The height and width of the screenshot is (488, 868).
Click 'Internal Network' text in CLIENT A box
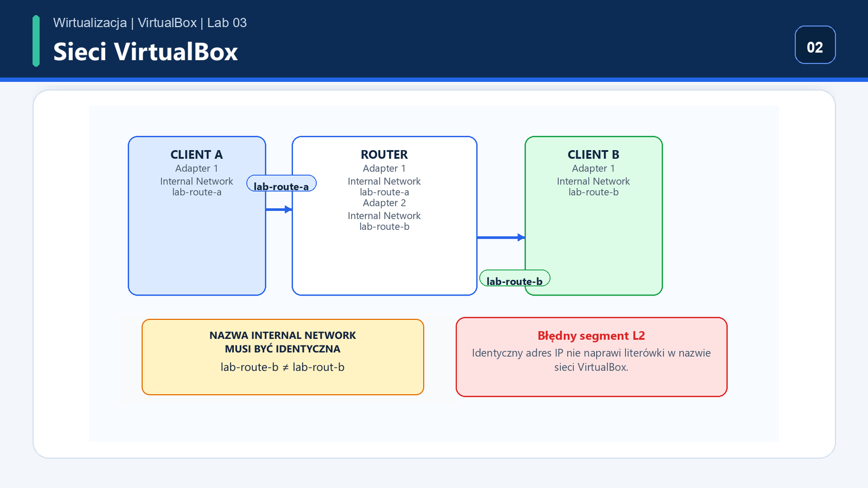[196, 181]
